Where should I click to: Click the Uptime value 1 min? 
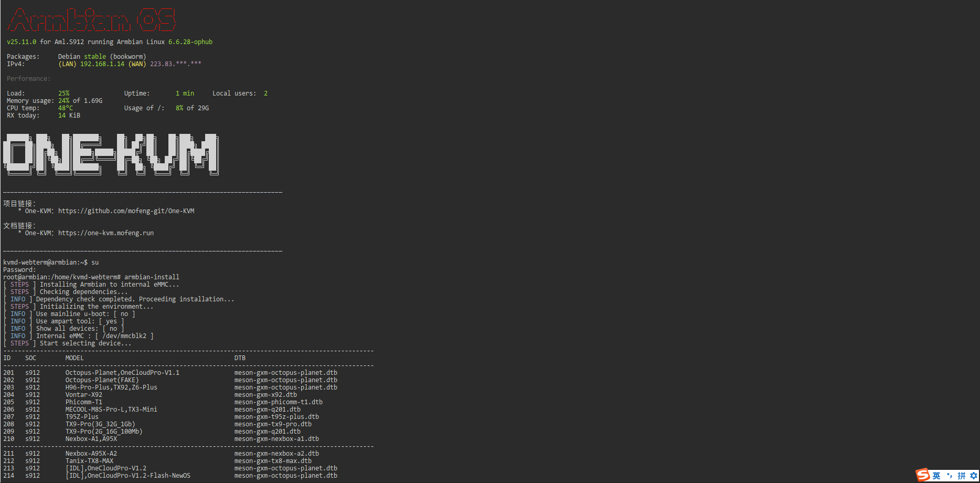185,93
